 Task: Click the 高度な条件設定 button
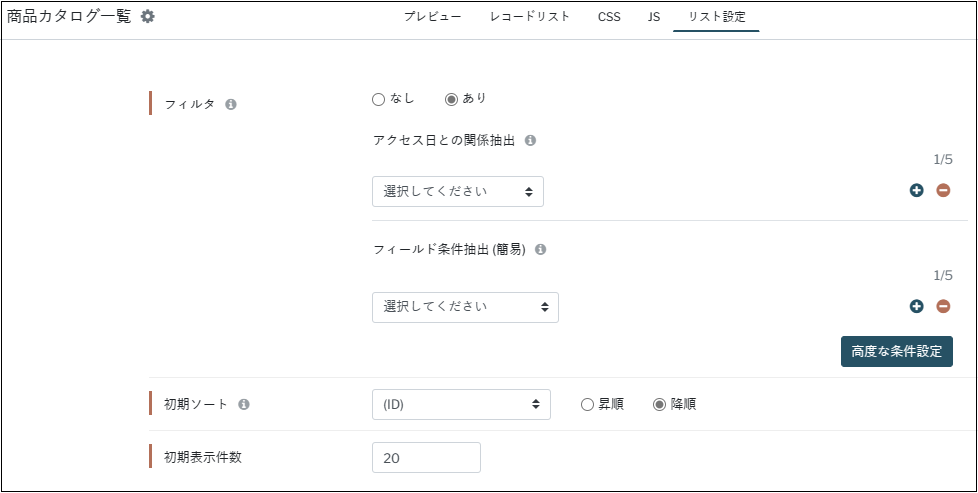897,351
